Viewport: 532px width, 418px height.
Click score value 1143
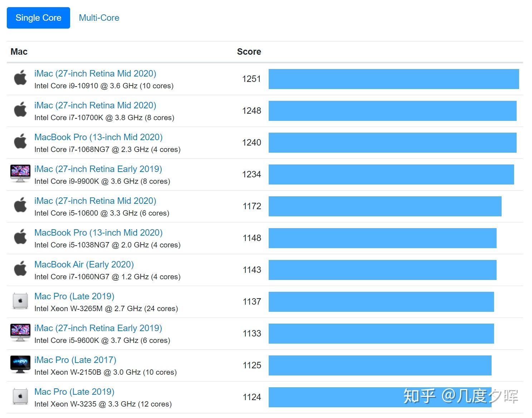(252, 270)
